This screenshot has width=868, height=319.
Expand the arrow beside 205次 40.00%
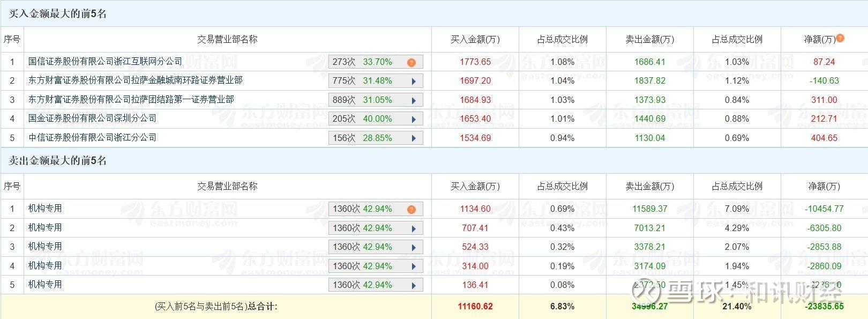pos(414,119)
